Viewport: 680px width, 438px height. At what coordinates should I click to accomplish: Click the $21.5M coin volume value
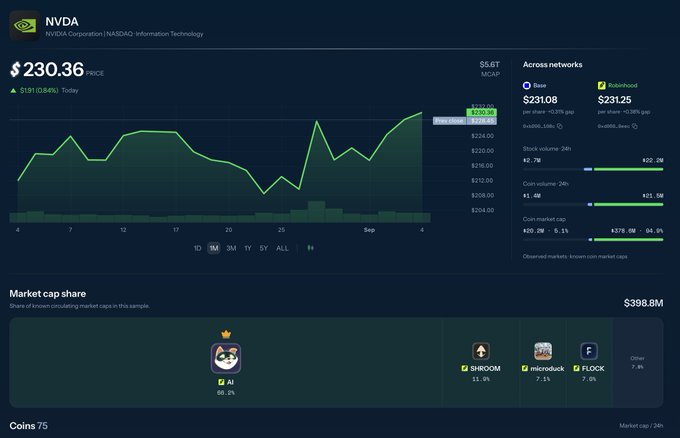coord(653,196)
